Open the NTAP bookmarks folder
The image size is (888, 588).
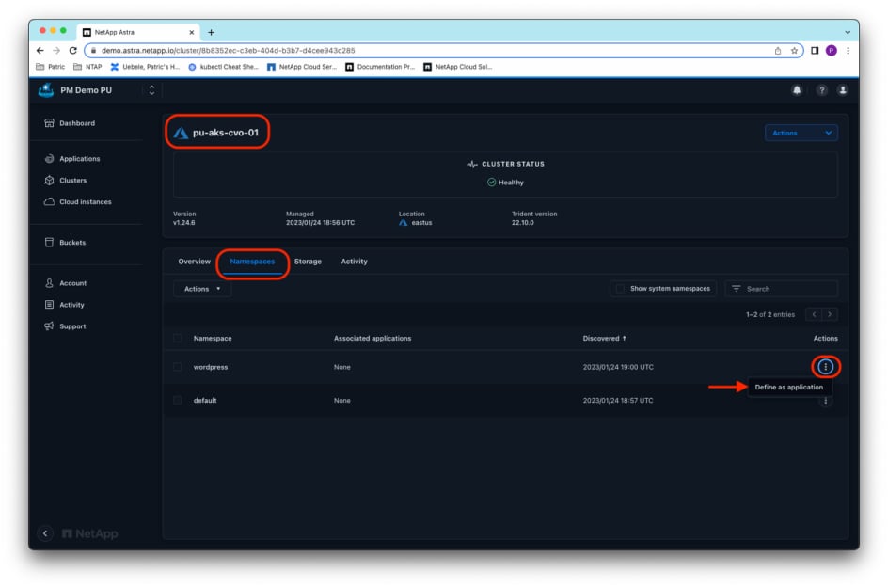(87, 67)
